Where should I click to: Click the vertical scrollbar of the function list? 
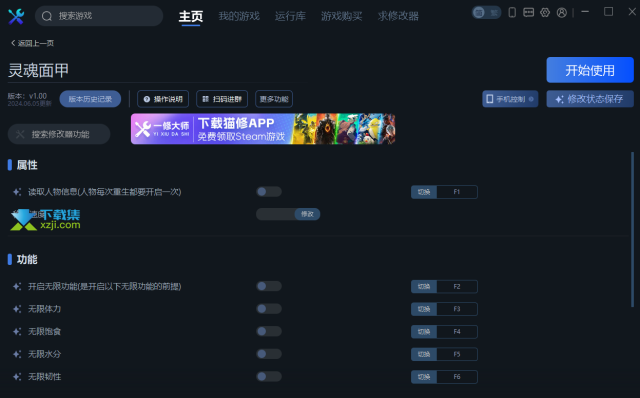[632, 229]
